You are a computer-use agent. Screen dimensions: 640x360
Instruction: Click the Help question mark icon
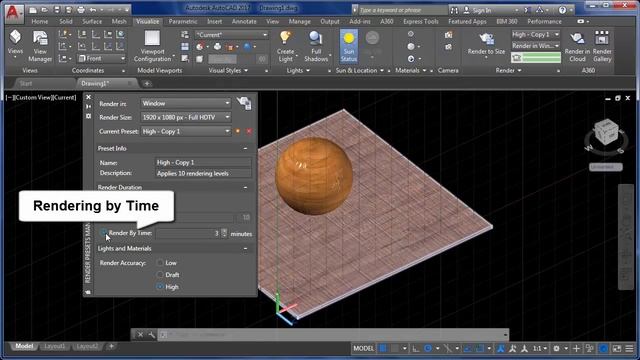coord(562,10)
